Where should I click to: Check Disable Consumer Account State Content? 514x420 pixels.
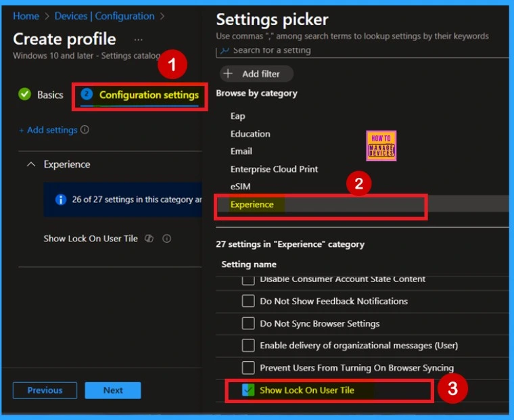[248, 280]
